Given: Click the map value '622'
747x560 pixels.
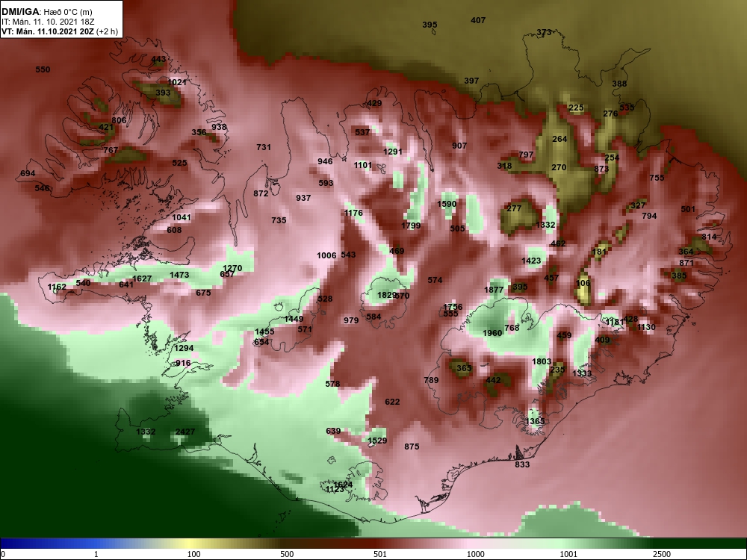Looking at the screenshot, I should [393, 402].
